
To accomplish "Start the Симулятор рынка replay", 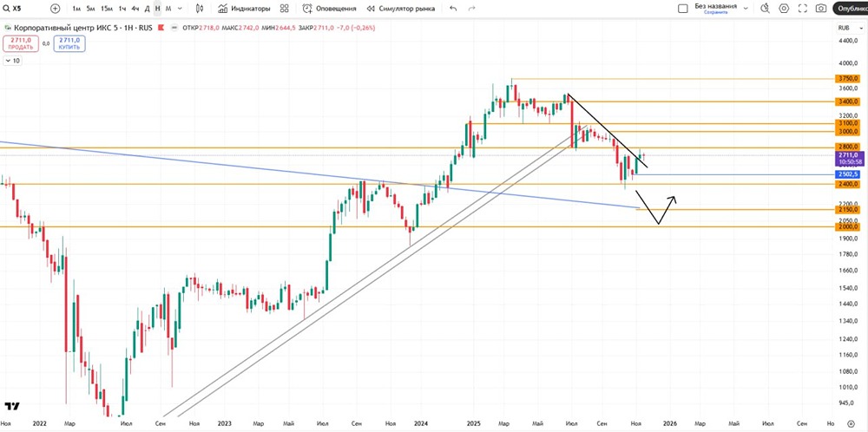I will 399,9.
